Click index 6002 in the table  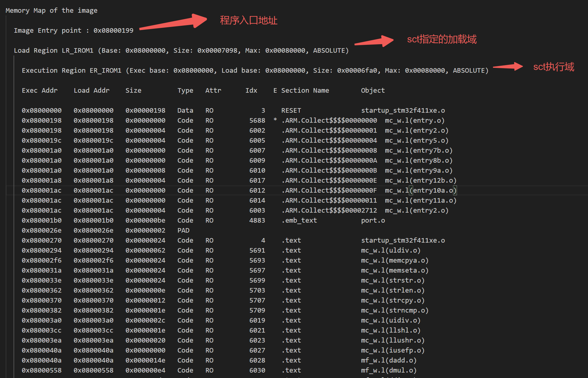click(x=257, y=131)
